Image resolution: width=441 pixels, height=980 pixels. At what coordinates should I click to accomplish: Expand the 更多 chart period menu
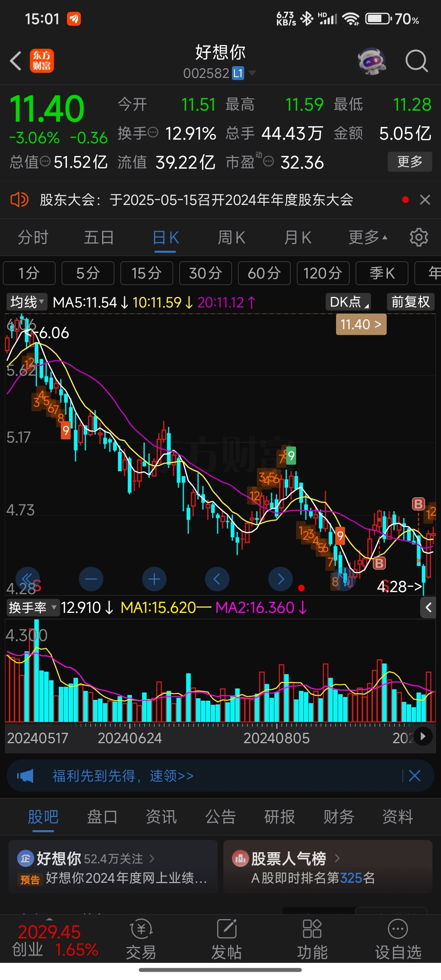(x=368, y=237)
